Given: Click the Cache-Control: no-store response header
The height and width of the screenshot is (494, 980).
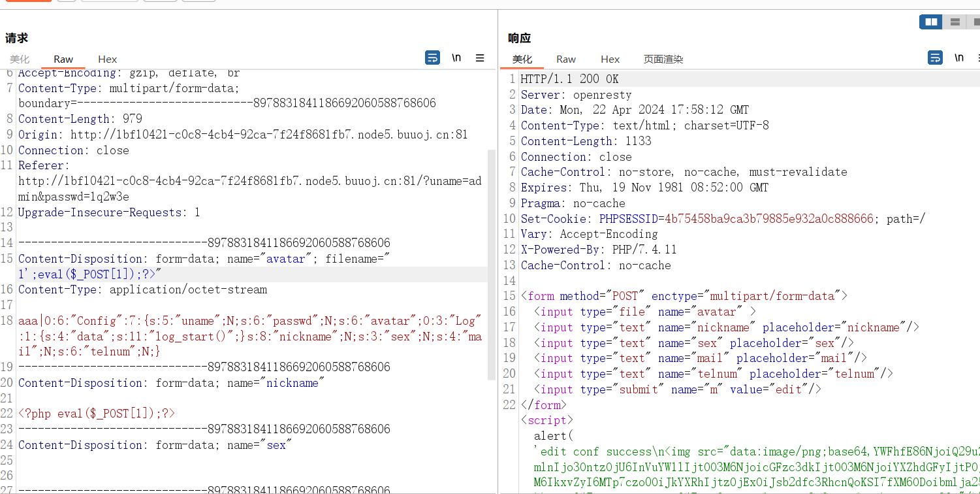Looking at the screenshot, I should point(684,172).
